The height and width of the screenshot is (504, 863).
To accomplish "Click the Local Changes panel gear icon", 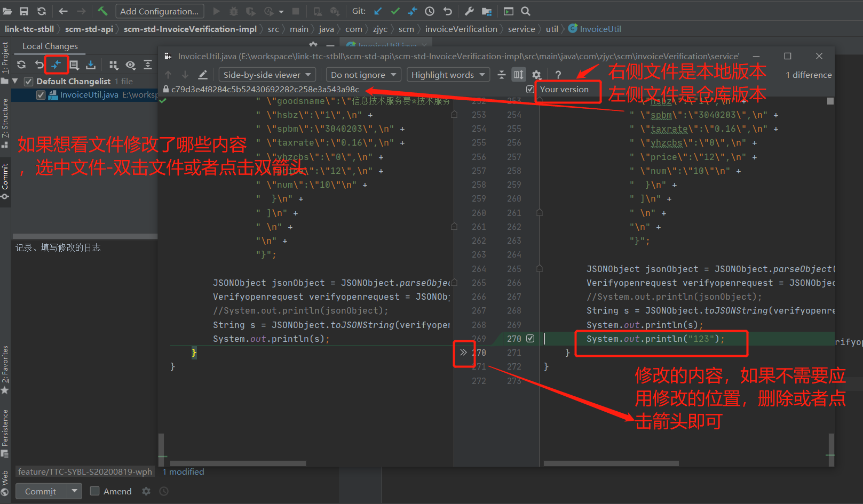I will [x=313, y=45].
